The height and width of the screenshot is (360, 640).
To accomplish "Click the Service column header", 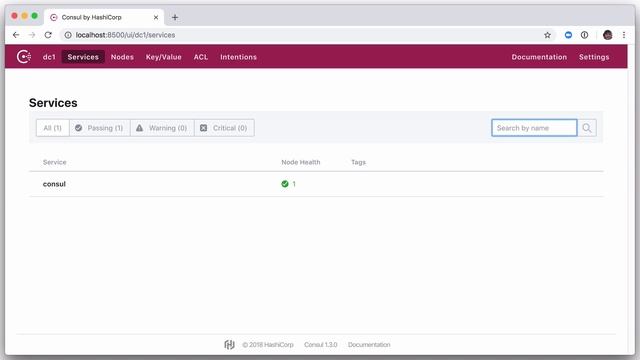I will coord(54,162).
